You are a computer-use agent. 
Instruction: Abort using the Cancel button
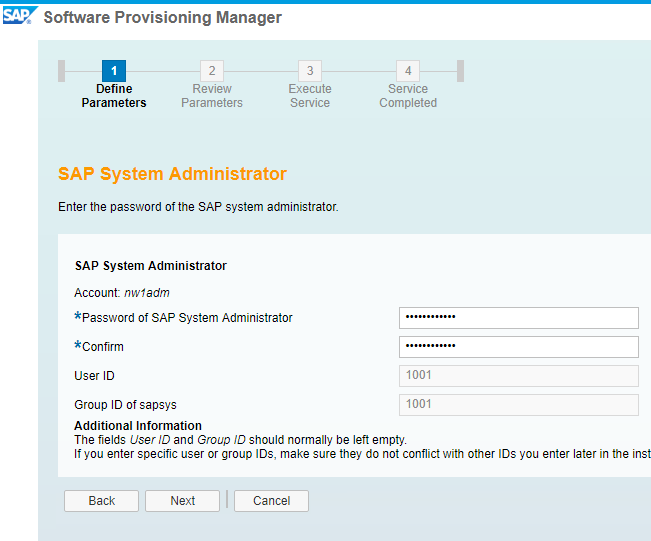[271, 501]
